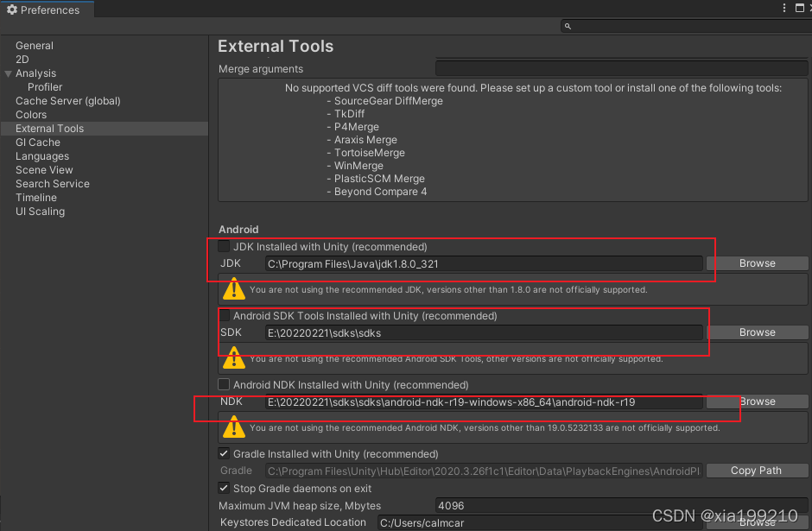Switch to the Preferences tab
Viewport: 812px width, 531px height.
(x=48, y=9)
